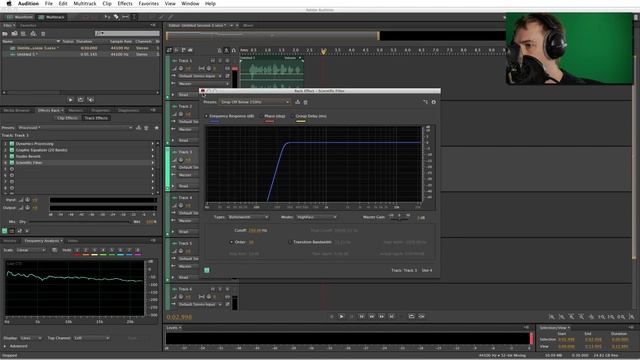
Task: Select the Untitled 5 file row
Action: [x=81, y=54]
